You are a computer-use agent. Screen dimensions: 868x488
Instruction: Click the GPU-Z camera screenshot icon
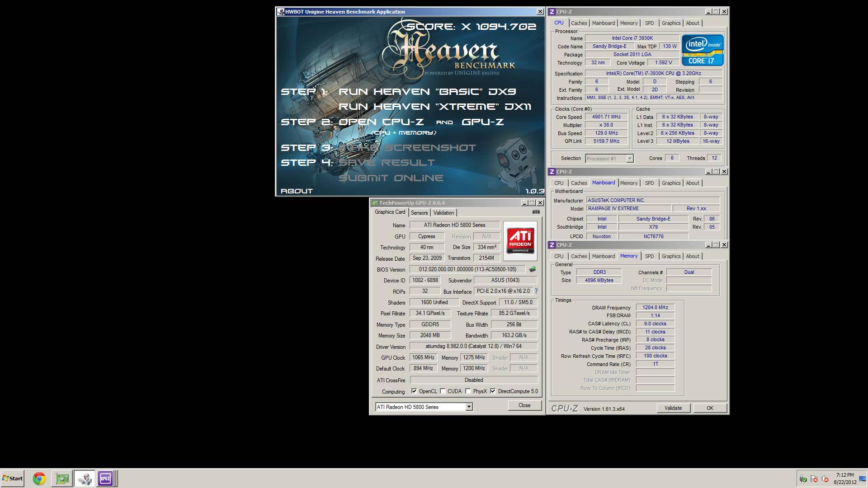point(536,211)
